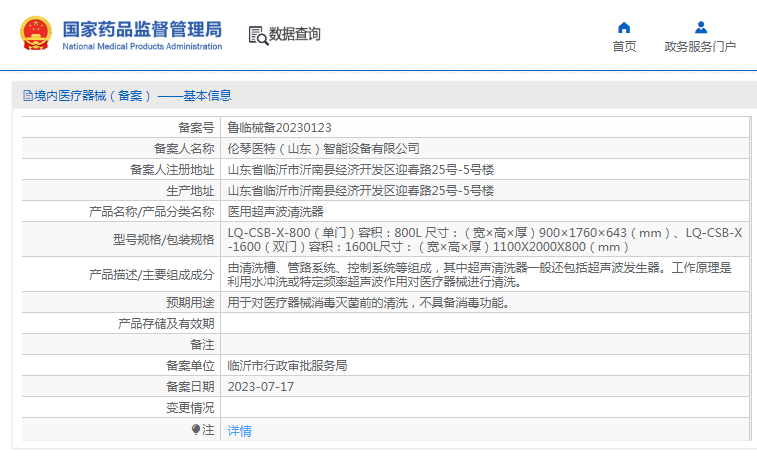Select the date 2023-07-17

(x=261, y=387)
